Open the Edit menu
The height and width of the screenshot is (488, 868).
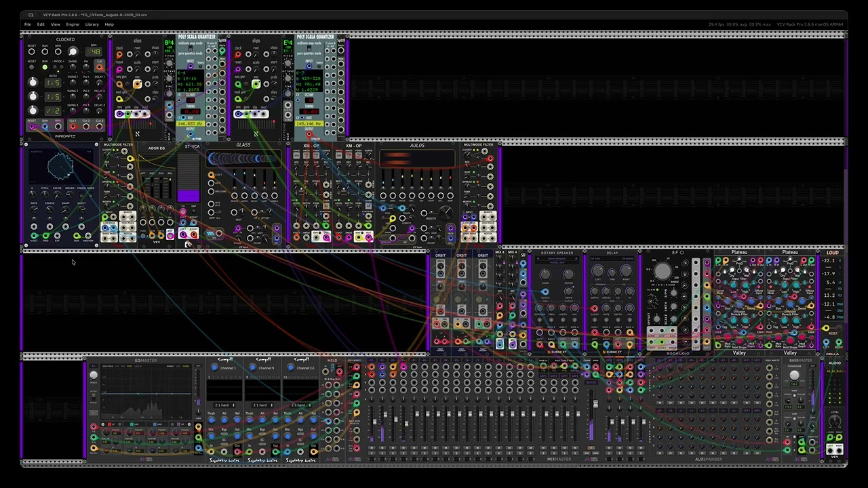click(x=41, y=24)
